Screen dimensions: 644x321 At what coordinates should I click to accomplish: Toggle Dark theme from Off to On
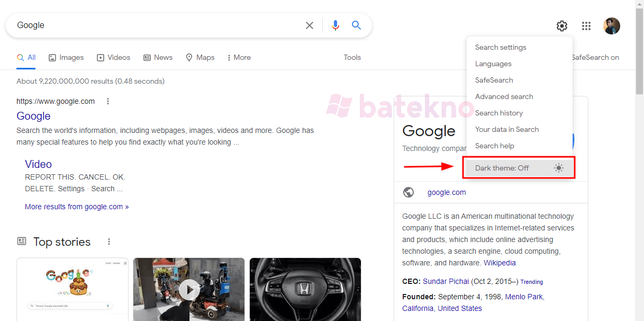tap(502, 168)
